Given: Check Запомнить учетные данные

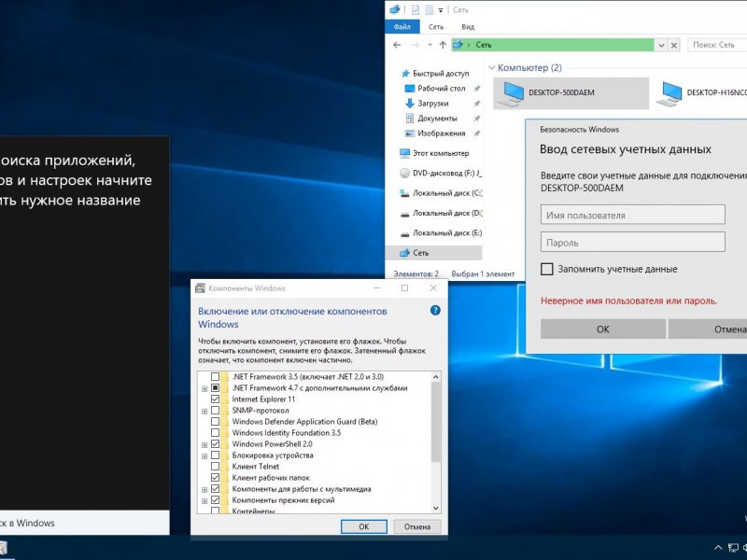Looking at the screenshot, I should click(547, 269).
